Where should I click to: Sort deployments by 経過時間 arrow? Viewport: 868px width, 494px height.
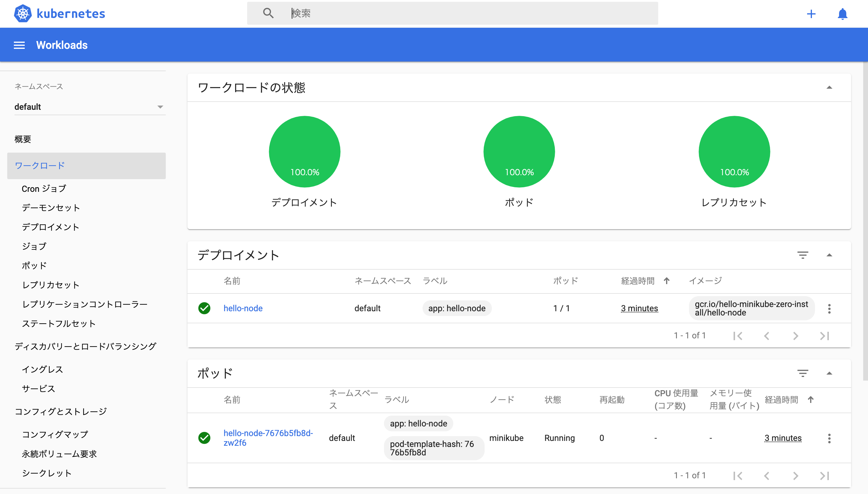667,280
